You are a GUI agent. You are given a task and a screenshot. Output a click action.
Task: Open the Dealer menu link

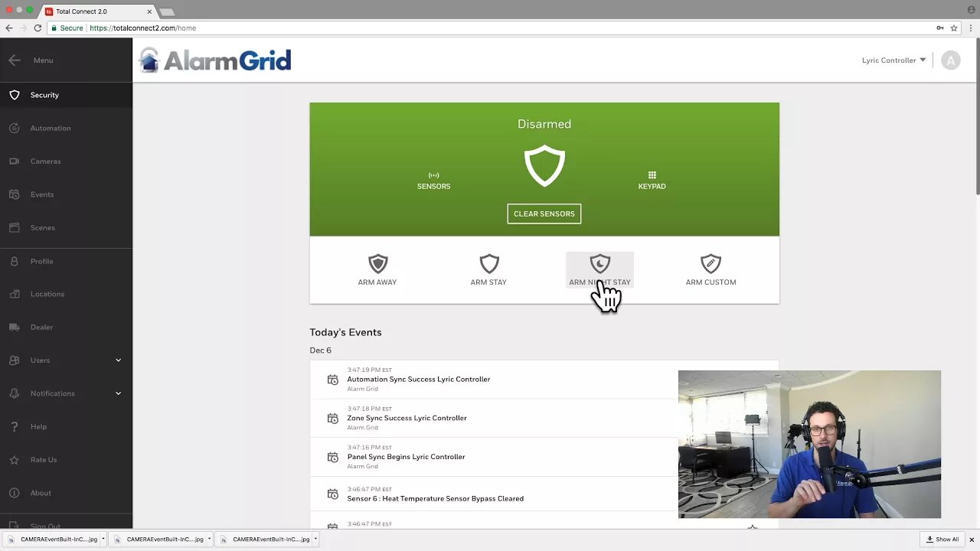41,328
